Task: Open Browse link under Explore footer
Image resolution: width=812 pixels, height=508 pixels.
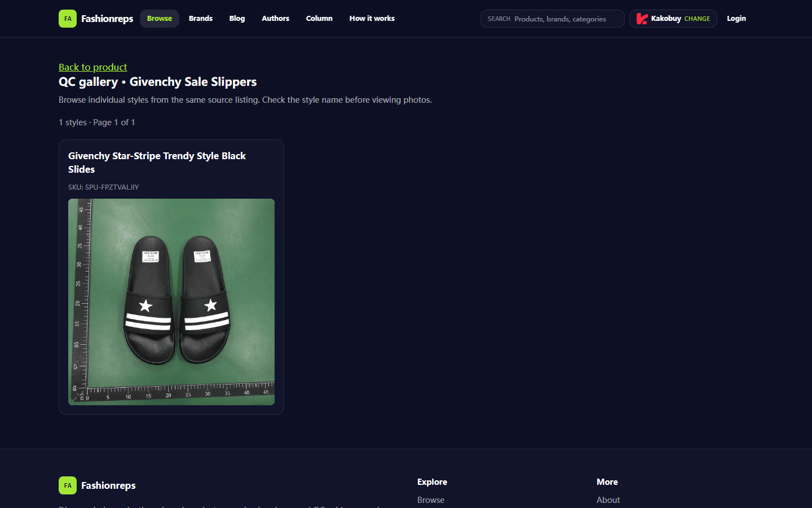Action: point(431,500)
